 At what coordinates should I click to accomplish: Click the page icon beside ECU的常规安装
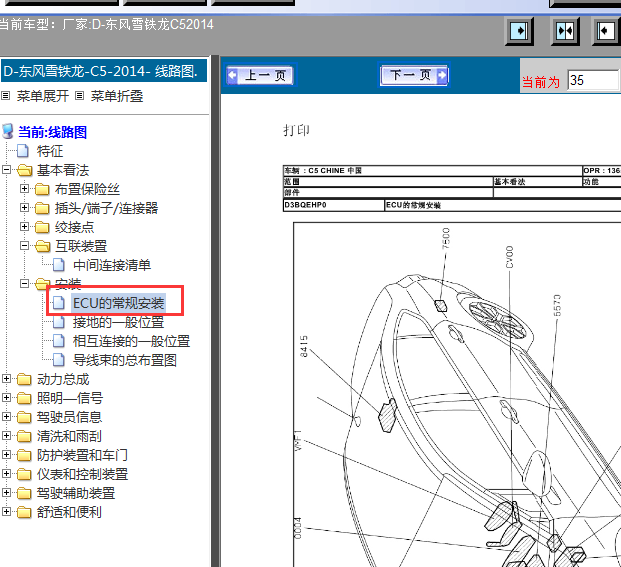(59, 303)
